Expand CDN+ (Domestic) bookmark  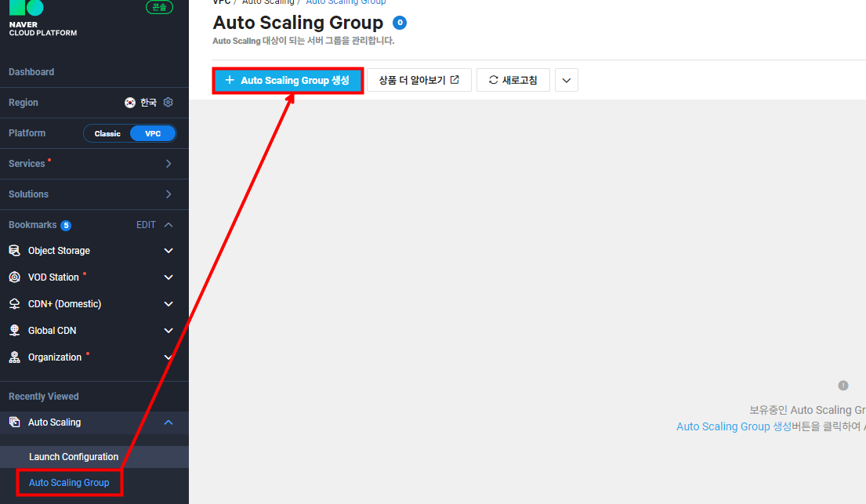pos(168,303)
